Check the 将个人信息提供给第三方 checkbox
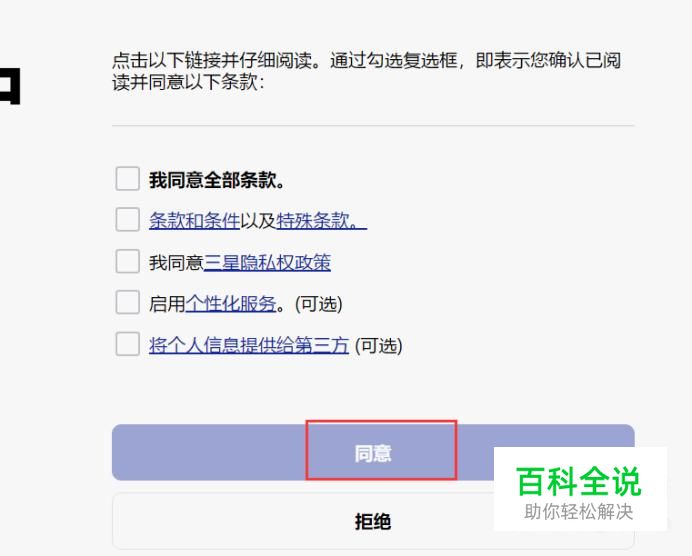This screenshot has height=556, width=692. point(127,345)
